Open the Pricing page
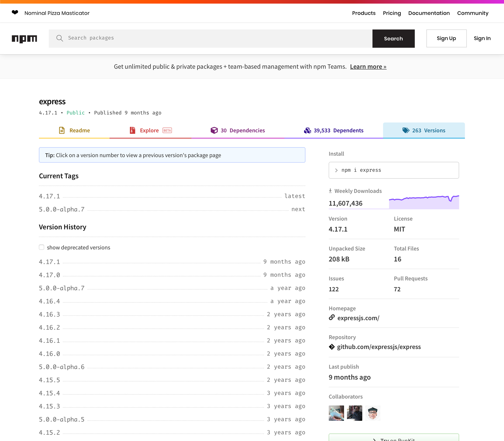504x441 pixels. click(392, 13)
